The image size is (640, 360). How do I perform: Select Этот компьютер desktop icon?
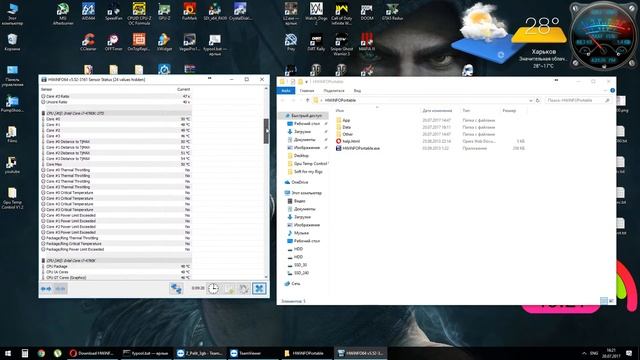(12, 14)
